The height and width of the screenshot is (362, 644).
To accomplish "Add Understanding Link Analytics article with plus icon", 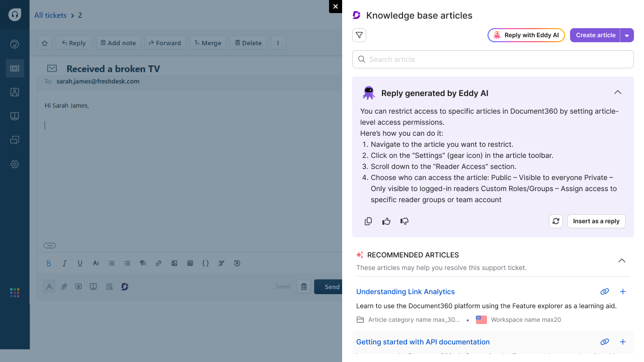I will 622,292.
